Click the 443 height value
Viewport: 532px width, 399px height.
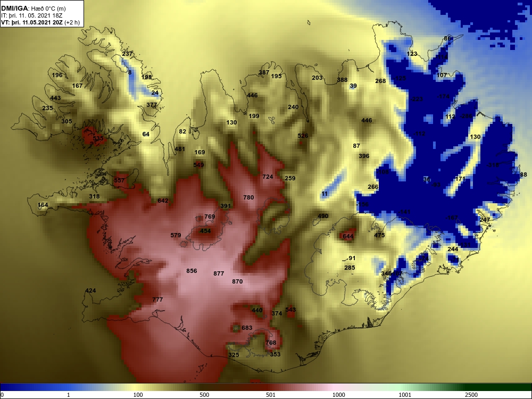[x=55, y=98]
